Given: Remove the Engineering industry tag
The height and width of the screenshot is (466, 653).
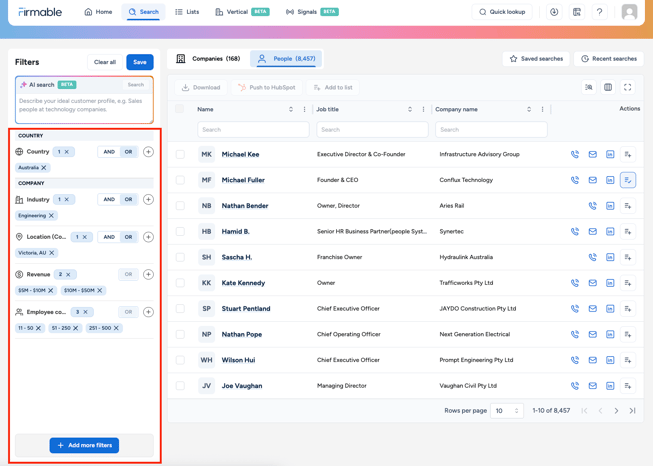Looking at the screenshot, I should click(51, 216).
